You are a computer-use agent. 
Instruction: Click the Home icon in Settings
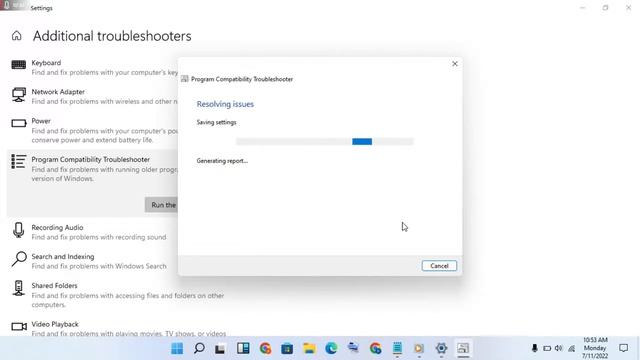tap(16, 36)
